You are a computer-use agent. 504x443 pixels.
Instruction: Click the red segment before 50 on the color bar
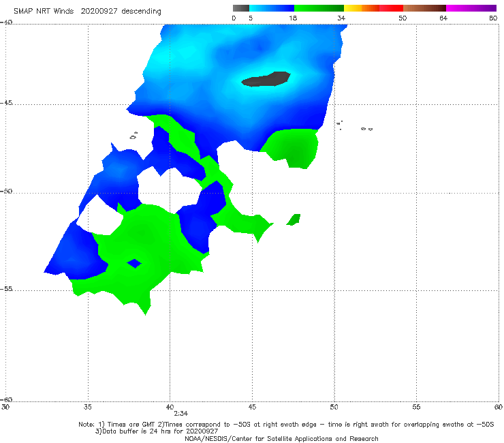[391, 8]
